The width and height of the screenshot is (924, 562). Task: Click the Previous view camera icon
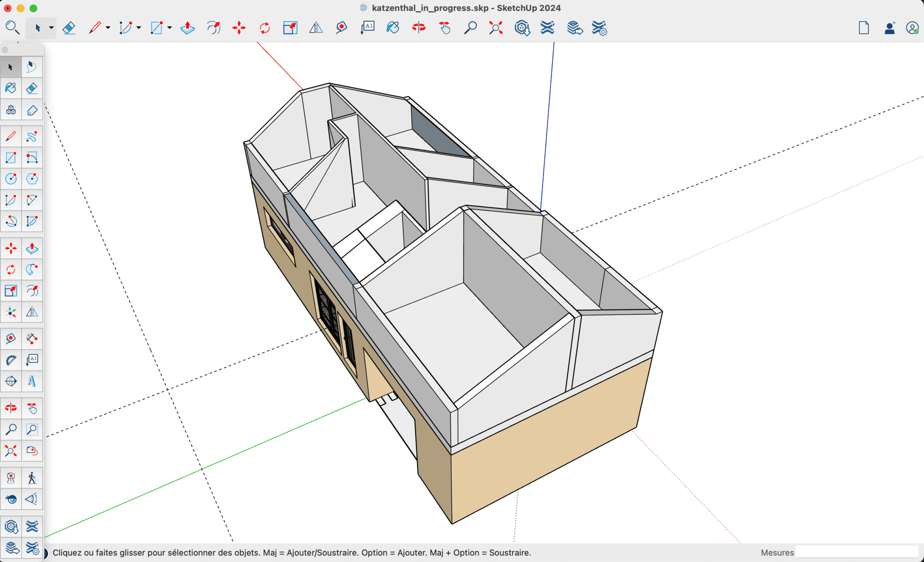(32, 451)
